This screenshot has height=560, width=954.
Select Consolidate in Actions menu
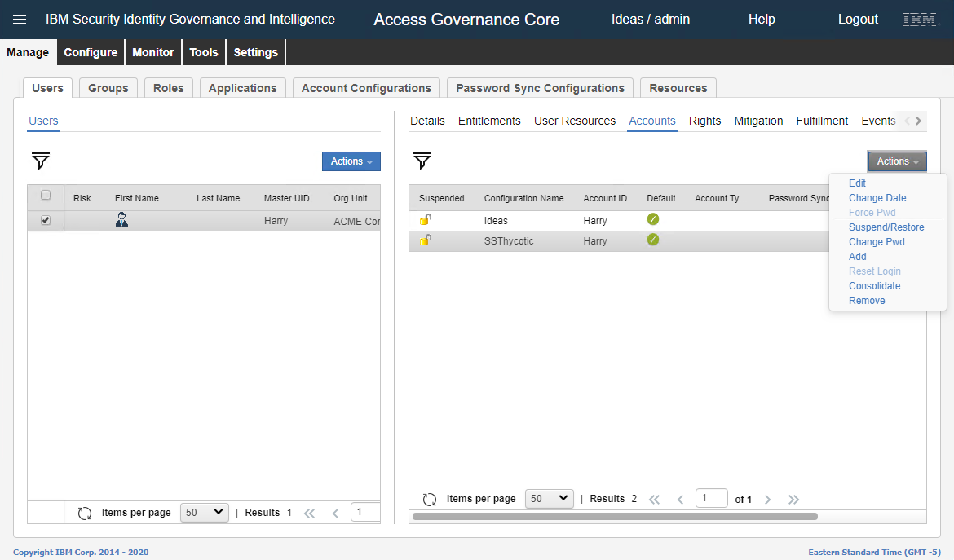coord(874,286)
